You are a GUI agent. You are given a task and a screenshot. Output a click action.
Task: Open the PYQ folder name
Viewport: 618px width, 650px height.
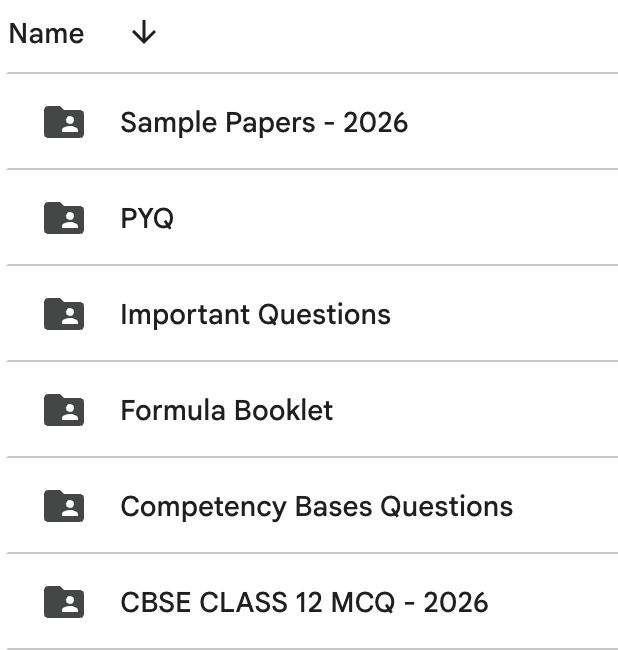point(147,218)
